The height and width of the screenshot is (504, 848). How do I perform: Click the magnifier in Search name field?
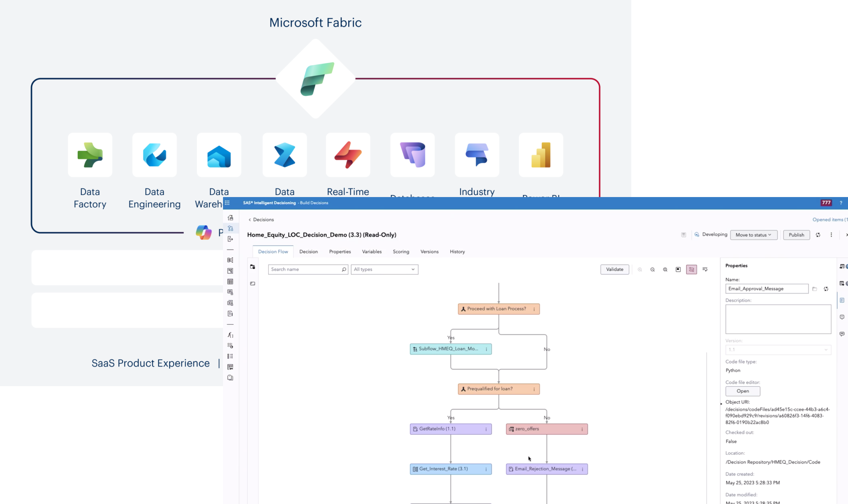(344, 269)
